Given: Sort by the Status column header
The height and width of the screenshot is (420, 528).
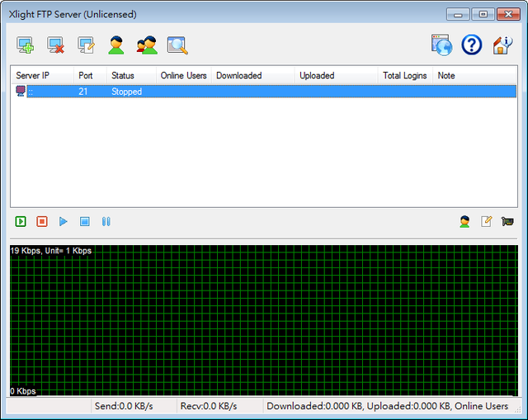Looking at the screenshot, I should [131, 75].
